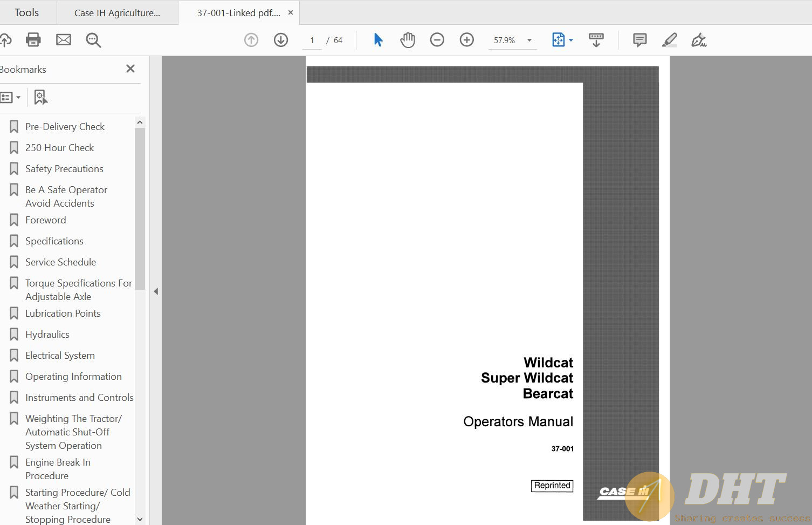This screenshot has height=525, width=812.
Task: Open the Hydraulics bookmark
Action: [x=47, y=335]
